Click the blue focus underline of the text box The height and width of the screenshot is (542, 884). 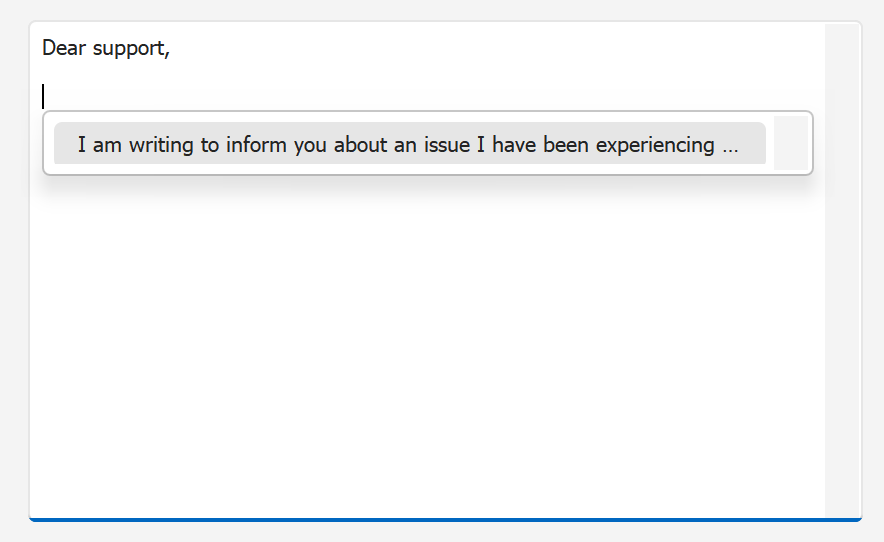click(445, 519)
